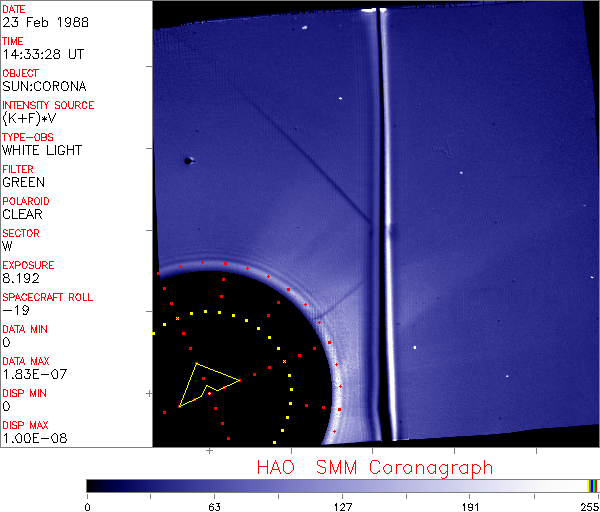The width and height of the screenshot is (600, 512).
Task: Click the yellow polygon outline in the occulting disk
Action: [209, 385]
